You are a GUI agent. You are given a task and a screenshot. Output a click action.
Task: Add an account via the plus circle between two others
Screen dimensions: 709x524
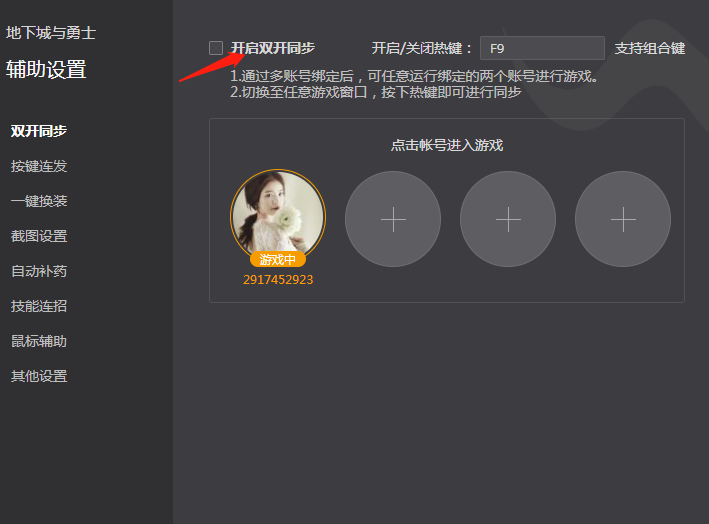tap(508, 219)
